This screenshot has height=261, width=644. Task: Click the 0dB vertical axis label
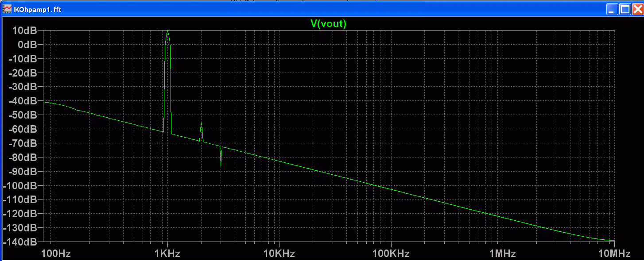pyautogui.click(x=27, y=45)
